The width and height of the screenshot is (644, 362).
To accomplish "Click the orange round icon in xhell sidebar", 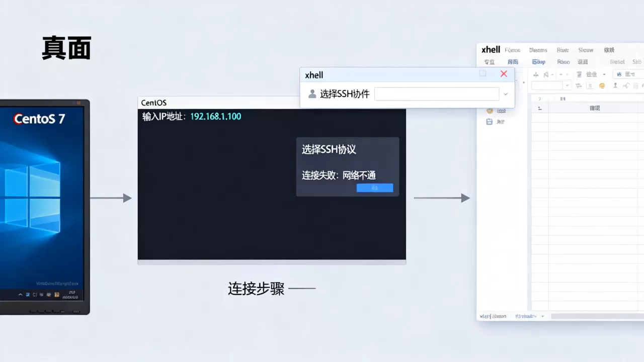I will tap(490, 111).
